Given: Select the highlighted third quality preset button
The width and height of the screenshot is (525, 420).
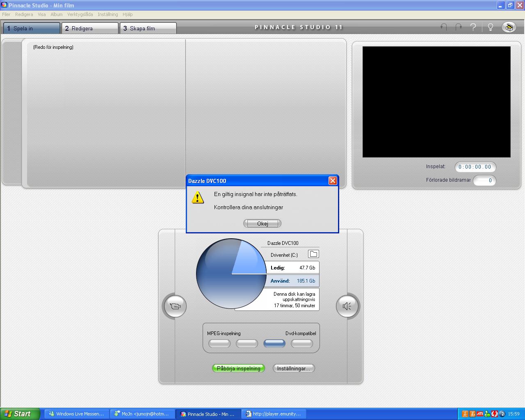Looking at the screenshot, I should point(274,344).
